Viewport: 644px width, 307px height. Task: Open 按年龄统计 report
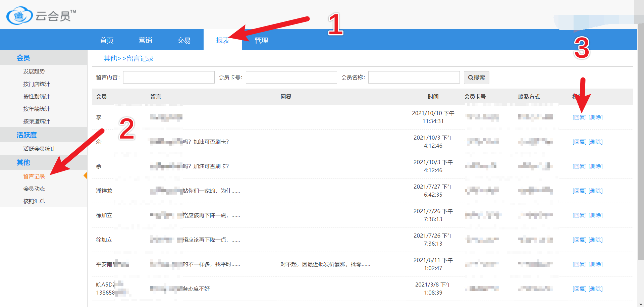pos(37,109)
